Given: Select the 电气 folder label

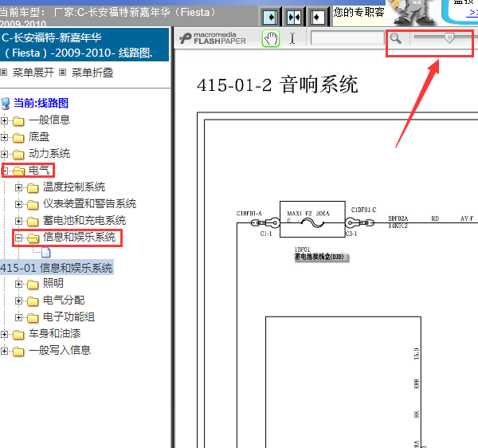Looking at the screenshot, I should [39, 170].
